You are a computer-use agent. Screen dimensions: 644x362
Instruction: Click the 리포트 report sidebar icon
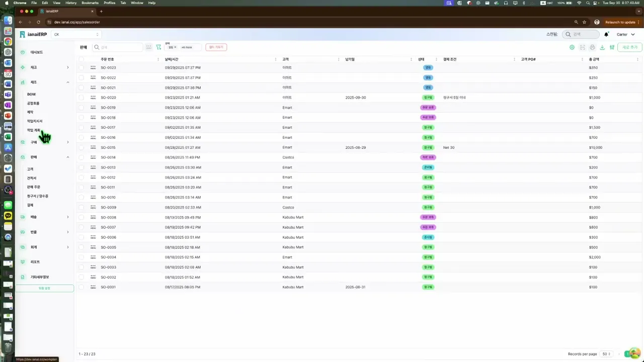(23, 262)
